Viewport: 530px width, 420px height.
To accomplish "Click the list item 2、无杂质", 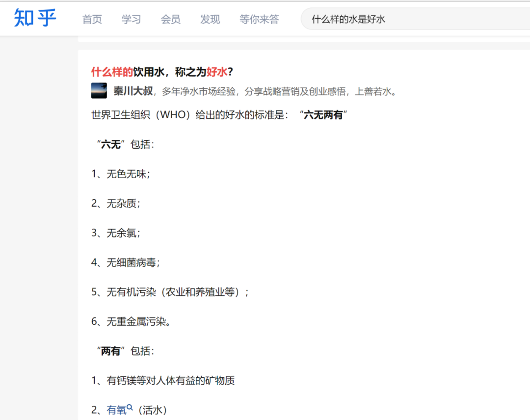I will (x=116, y=204).
